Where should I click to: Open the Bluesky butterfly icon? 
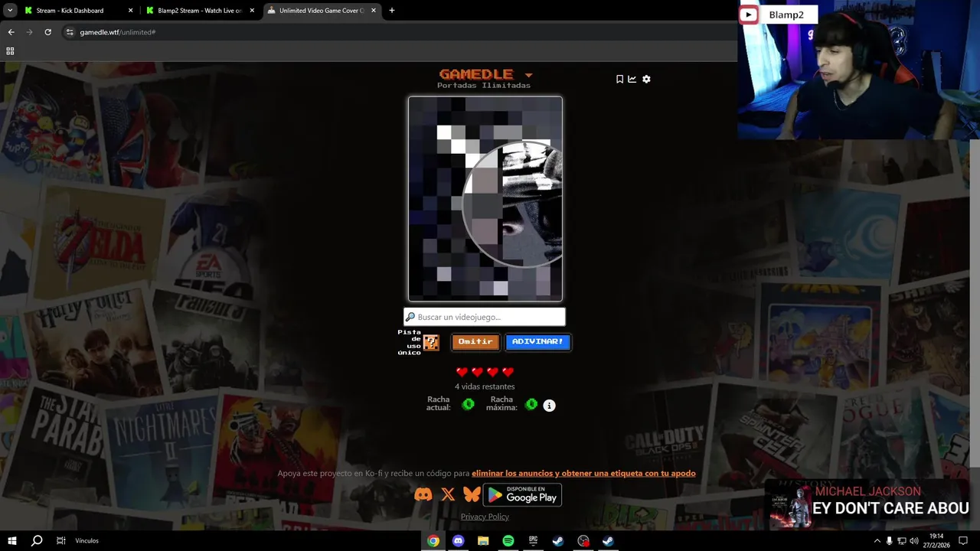pos(472,495)
